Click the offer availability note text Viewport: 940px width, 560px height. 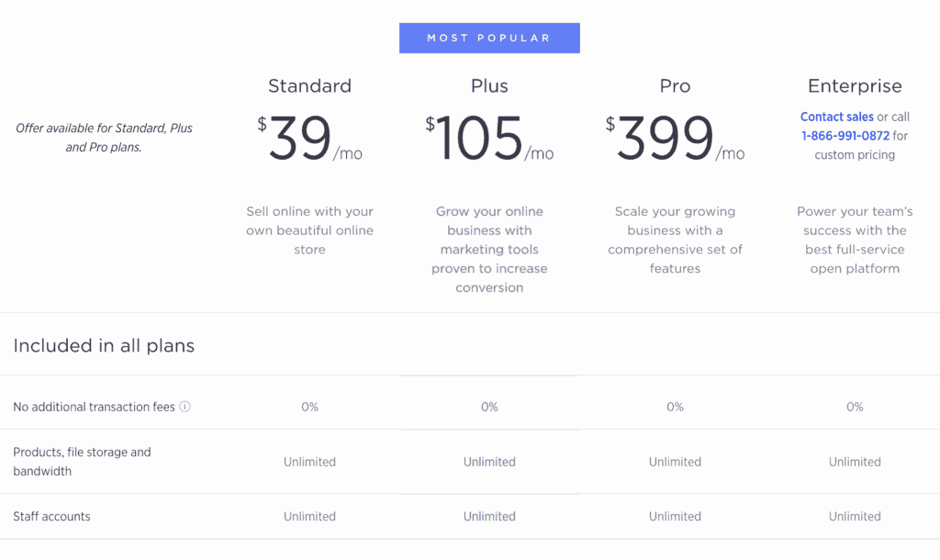(x=104, y=138)
